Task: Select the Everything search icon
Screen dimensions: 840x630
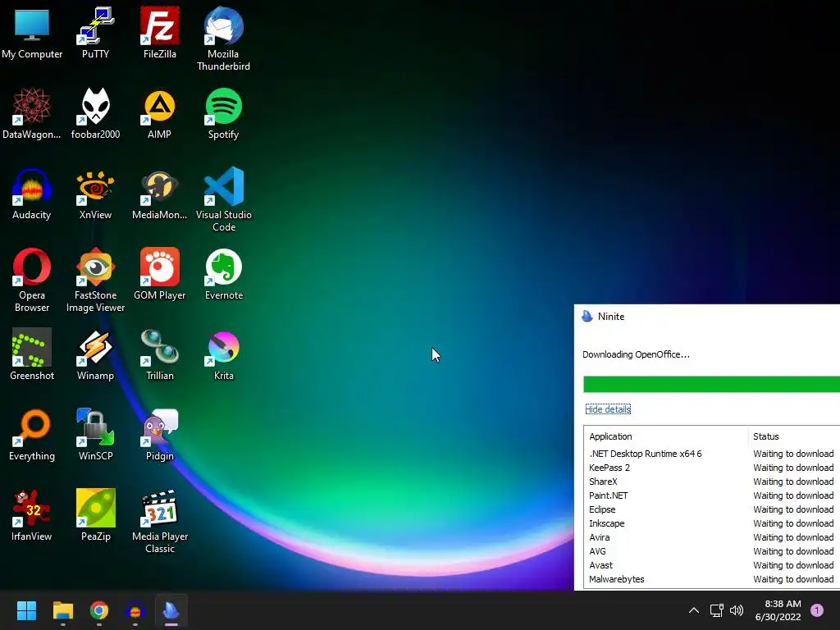Action: tap(32, 435)
